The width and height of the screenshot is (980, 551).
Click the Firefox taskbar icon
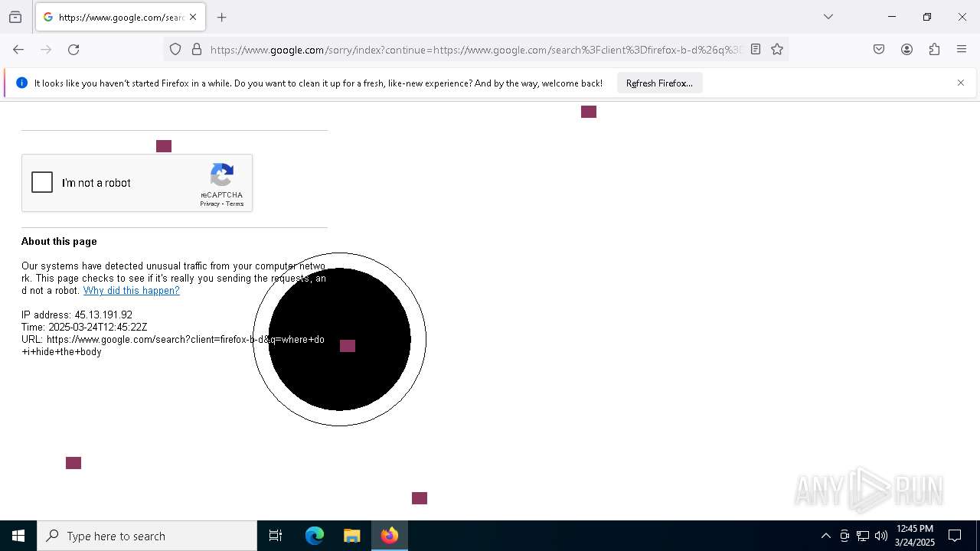(x=389, y=536)
